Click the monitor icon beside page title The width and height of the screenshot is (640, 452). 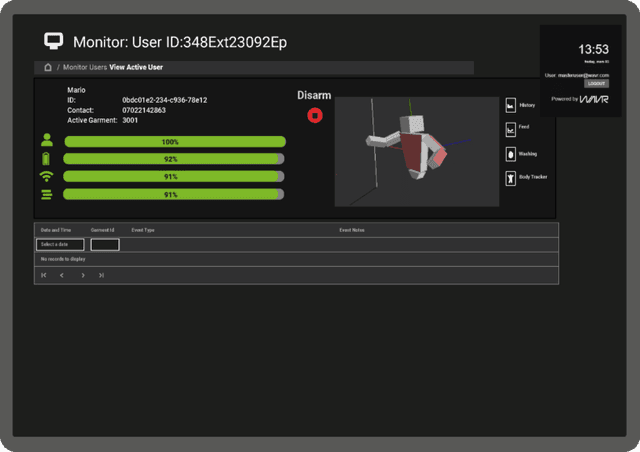(54, 41)
